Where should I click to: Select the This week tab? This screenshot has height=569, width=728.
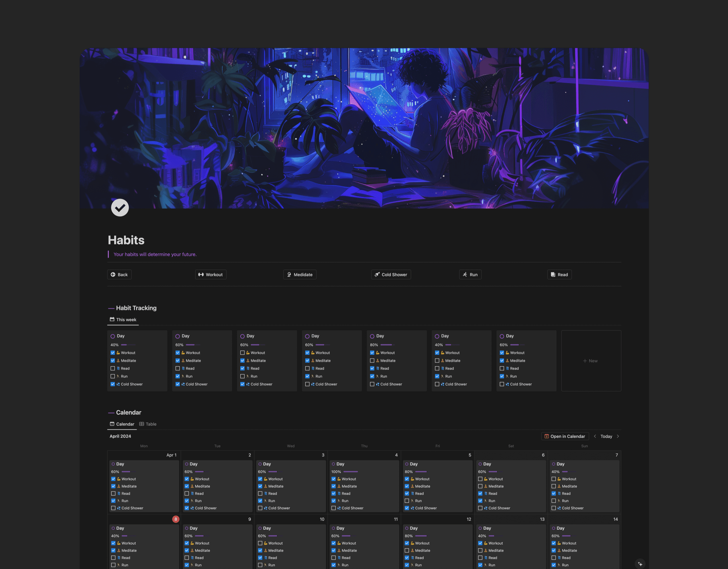123,319
